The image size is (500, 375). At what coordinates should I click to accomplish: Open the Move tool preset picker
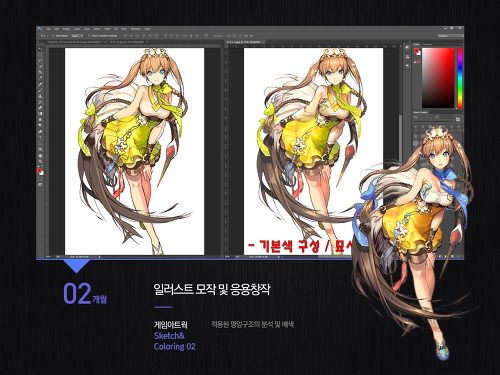click(x=44, y=36)
